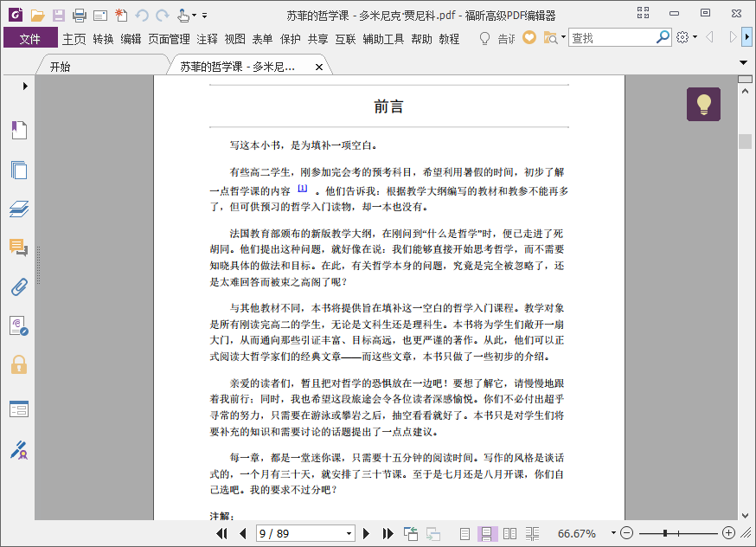This screenshot has height=547, width=756.
Task: Toggle two-page facing view
Action: pos(509,534)
